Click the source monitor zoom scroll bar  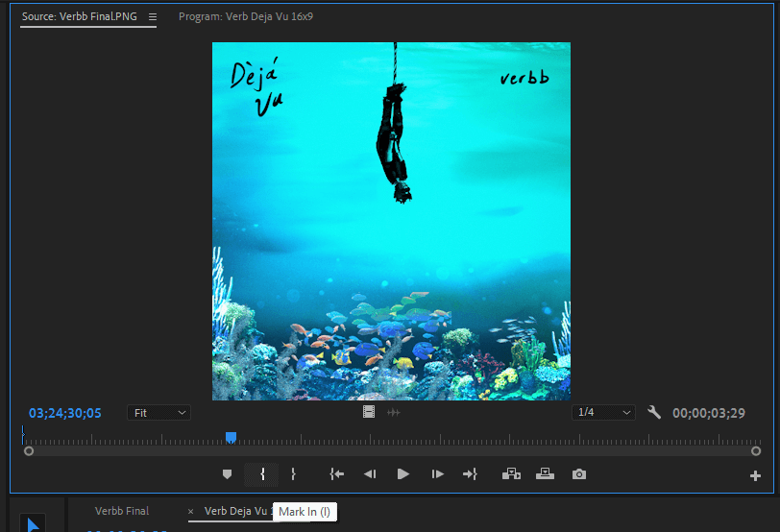point(393,451)
